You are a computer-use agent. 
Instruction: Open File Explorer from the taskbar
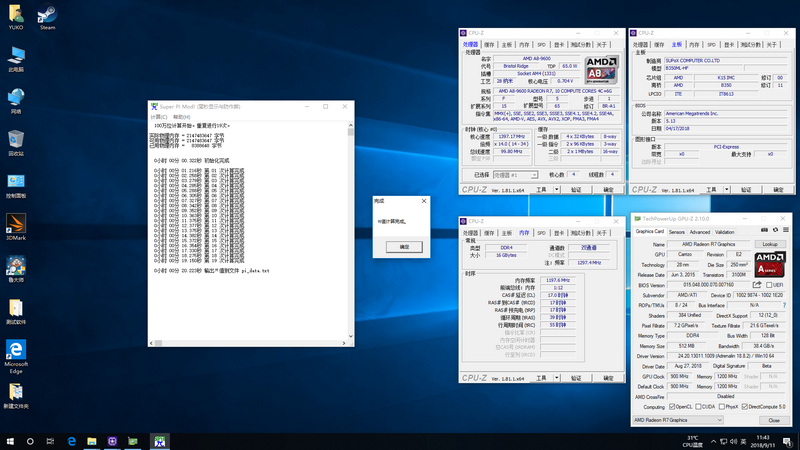coord(92,441)
